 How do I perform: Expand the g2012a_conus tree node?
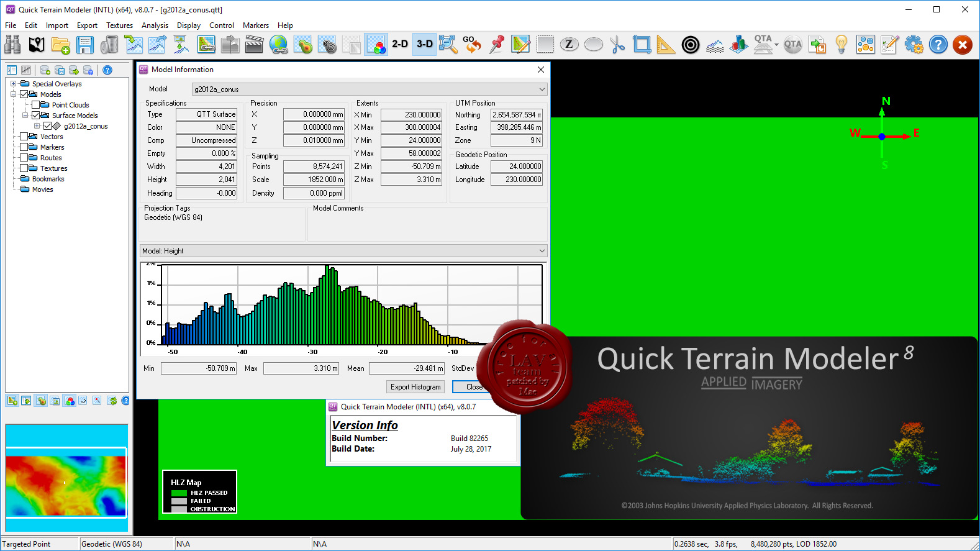(37, 126)
